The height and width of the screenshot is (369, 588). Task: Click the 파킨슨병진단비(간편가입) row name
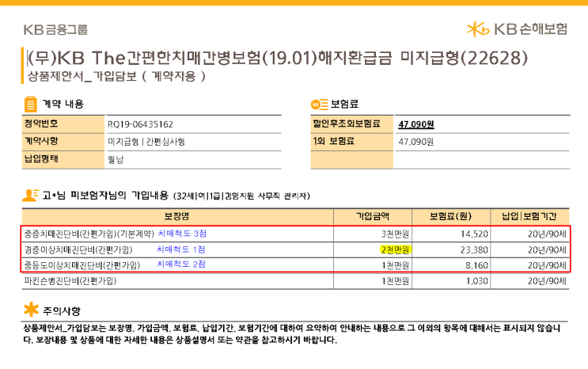tap(70, 281)
